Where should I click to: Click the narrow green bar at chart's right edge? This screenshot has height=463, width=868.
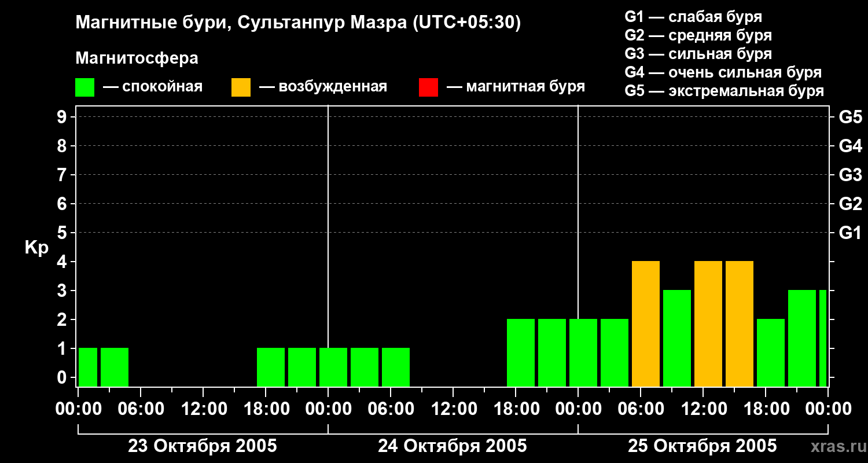pyautogui.click(x=823, y=338)
